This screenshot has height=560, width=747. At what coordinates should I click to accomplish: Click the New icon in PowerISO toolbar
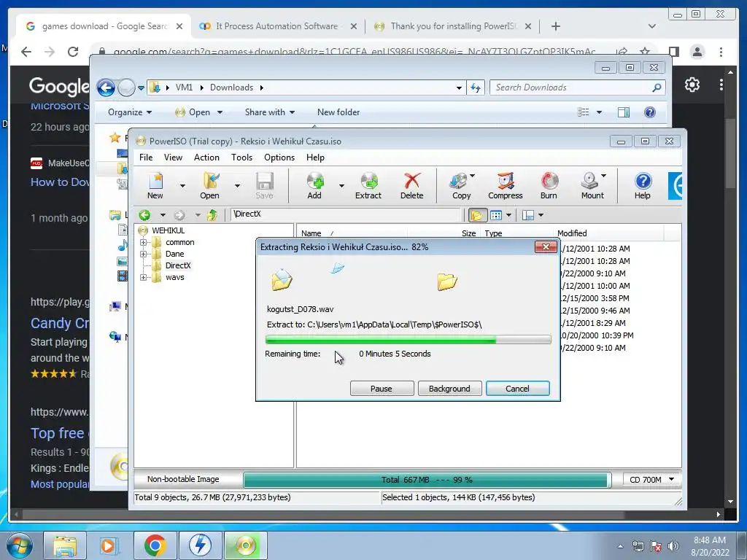(155, 184)
